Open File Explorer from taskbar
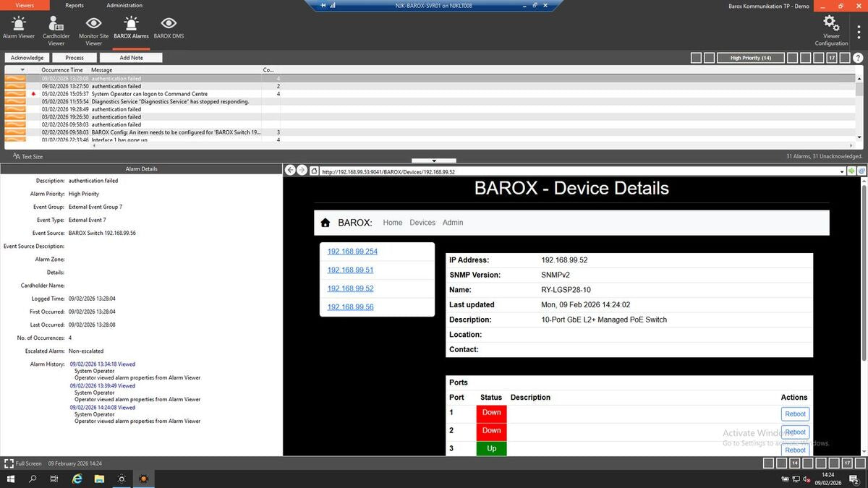This screenshot has height=488, width=868. click(99, 479)
